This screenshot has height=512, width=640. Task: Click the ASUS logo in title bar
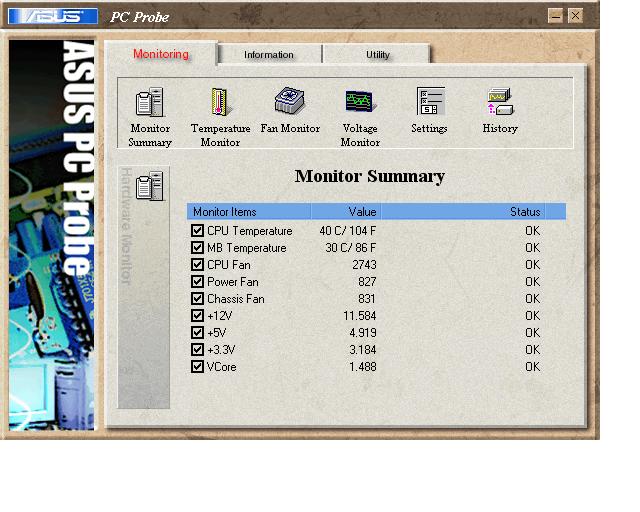[53, 16]
